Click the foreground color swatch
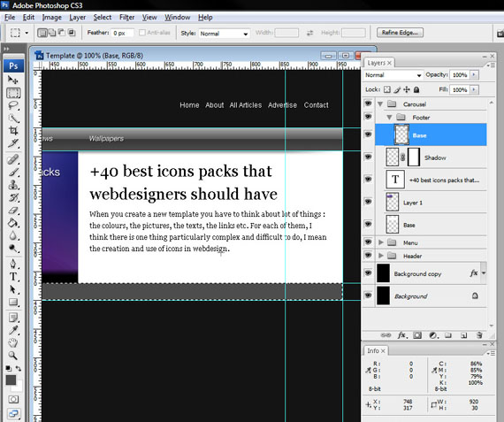Screen dimensions: 504x422 tap(11, 380)
